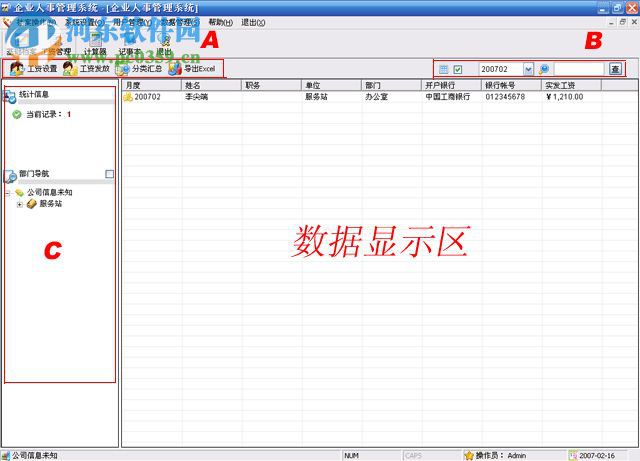The width and height of the screenshot is (640, 461).
Task: Open the 200702 month dropdown arrow
Action: [528, 69]
